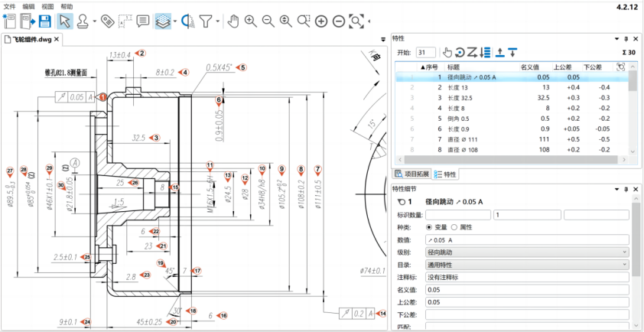Click the renumber Z-arrow icon in 特性 panel
Viewport: 644px width, 332px height.
(473, 52)
